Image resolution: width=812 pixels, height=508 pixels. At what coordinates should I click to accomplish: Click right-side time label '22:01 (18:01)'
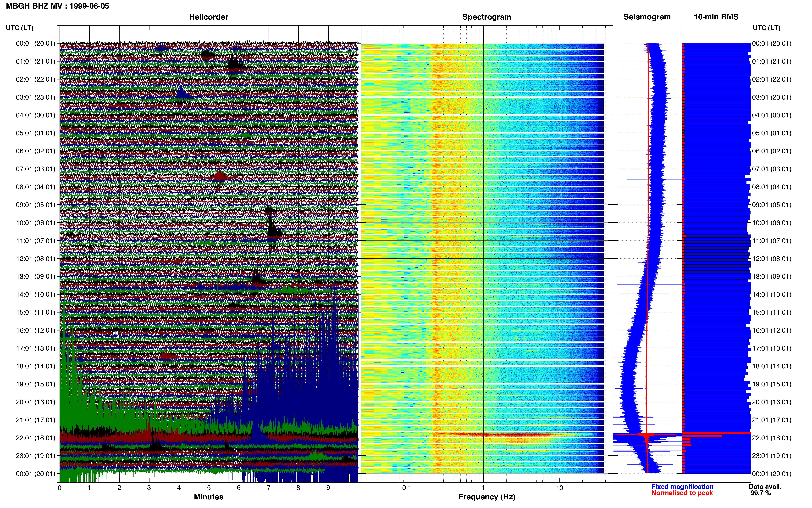[772, 438]
